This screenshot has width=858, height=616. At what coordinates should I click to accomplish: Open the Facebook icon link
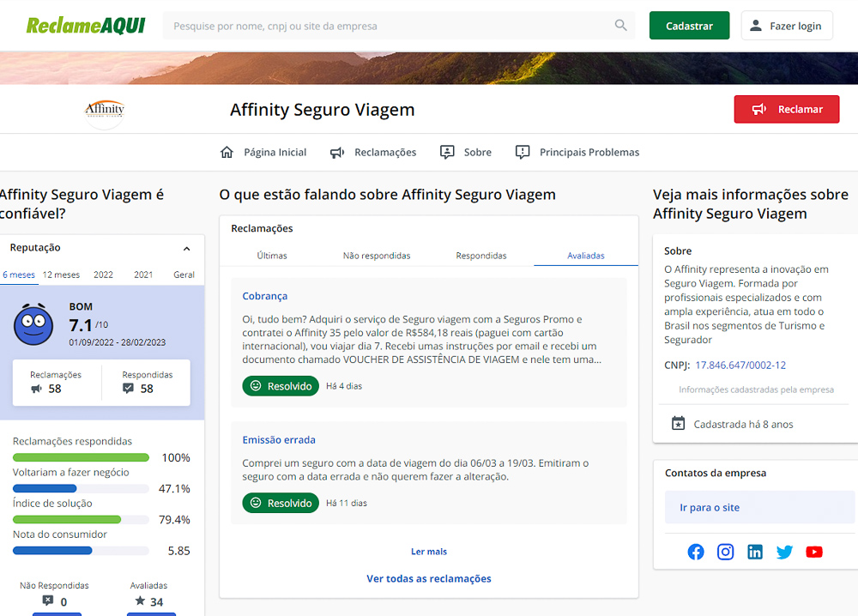(x=696, y=552)
